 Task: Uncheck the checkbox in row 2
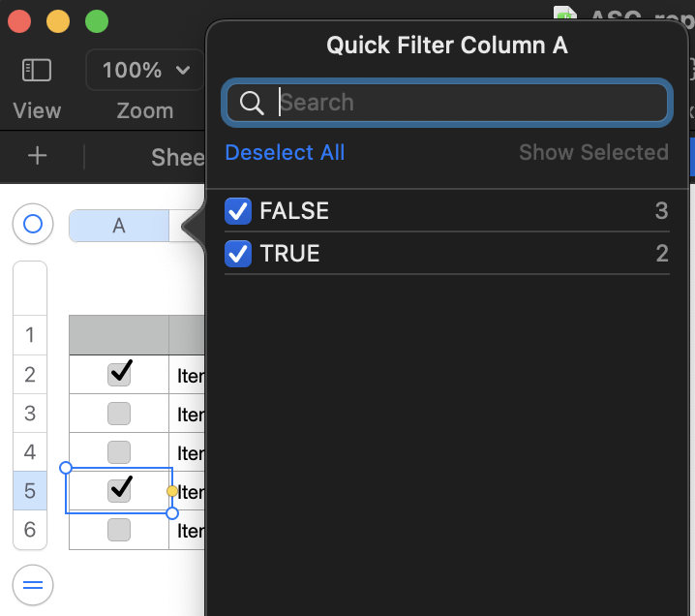119,375
